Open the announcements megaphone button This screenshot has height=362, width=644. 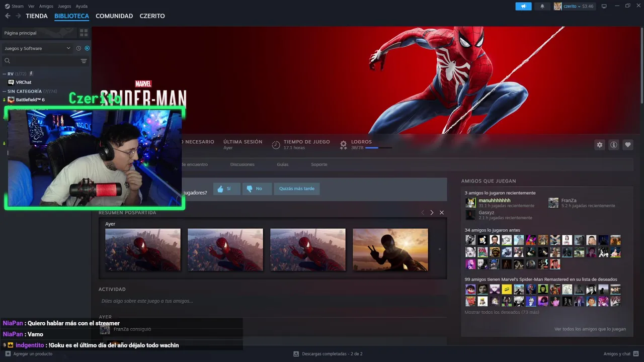[523, 6]
